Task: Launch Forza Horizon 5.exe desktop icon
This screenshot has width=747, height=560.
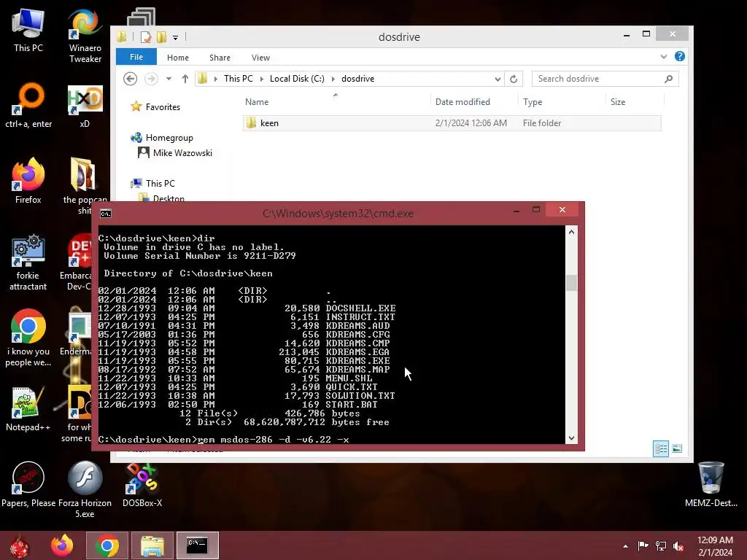Action: (x=85, y=489)
